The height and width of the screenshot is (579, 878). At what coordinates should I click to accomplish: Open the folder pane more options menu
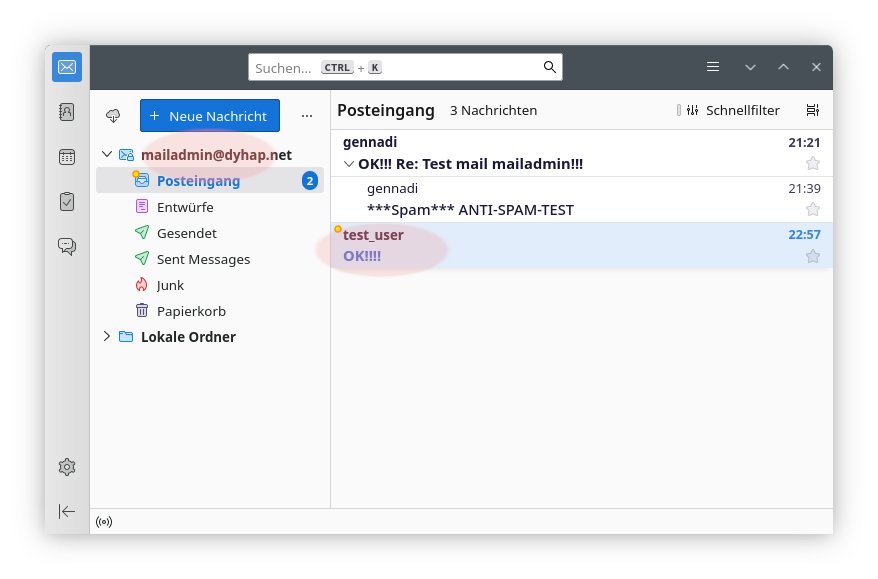point(307,116)
